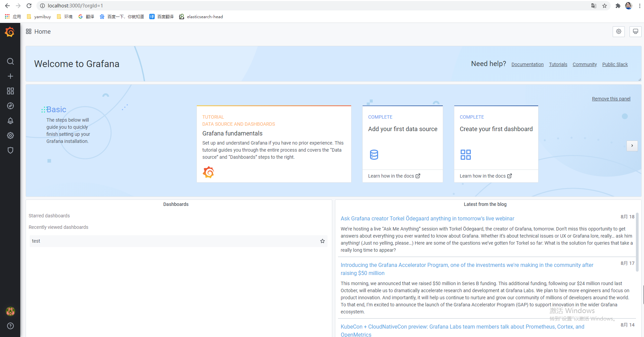The image size is (644, 337).
Task: Click blog panel scrollbar
Action: (637, 242)
